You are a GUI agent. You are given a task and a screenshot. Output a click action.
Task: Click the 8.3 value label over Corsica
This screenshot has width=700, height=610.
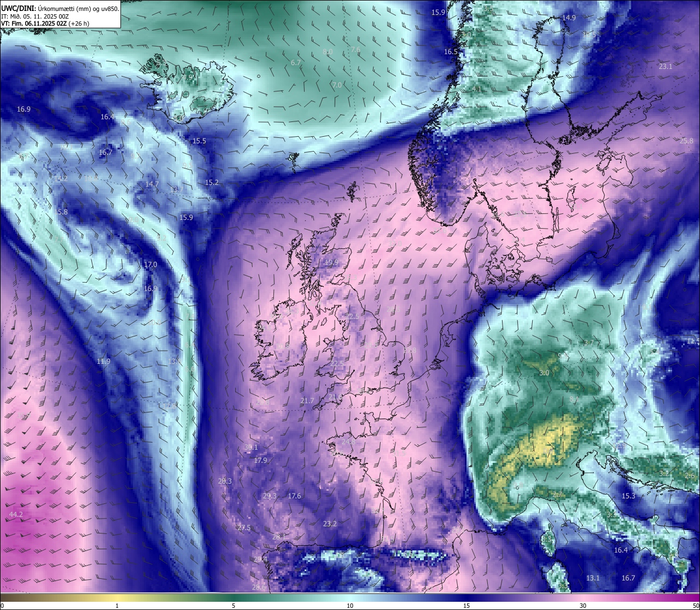pos(547,538)
